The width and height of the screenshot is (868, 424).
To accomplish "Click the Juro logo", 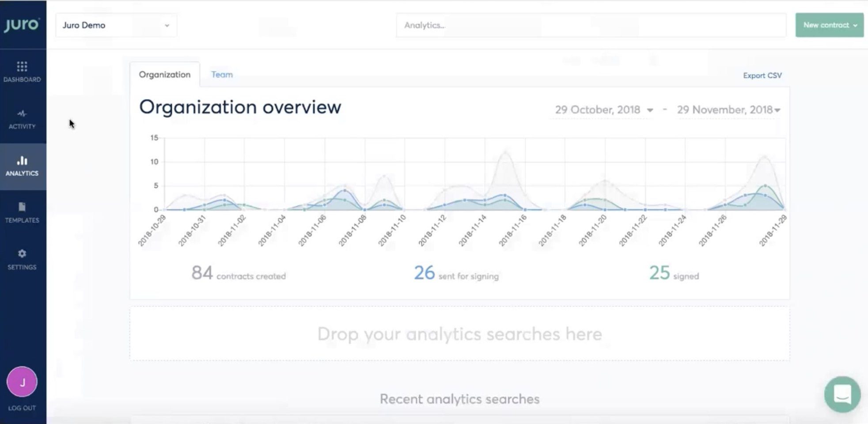I will coord(22,25).
